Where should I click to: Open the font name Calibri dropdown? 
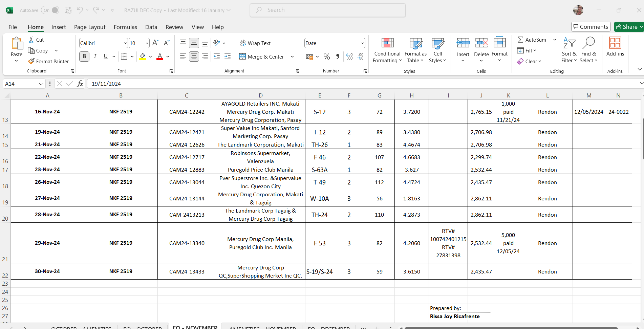click(x=125, y=43)
